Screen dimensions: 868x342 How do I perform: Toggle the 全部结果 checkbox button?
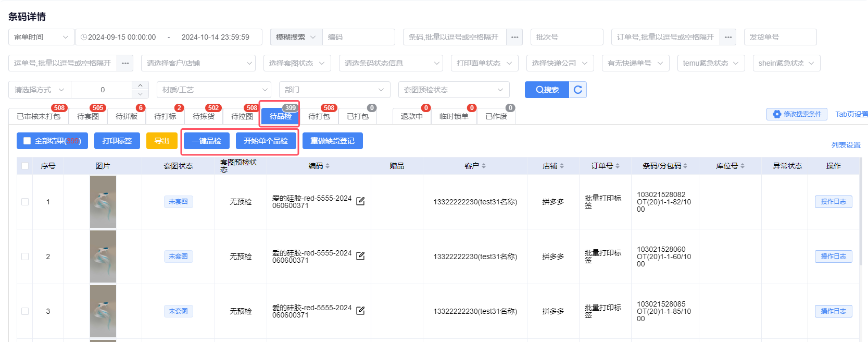(x=52, y=141)
